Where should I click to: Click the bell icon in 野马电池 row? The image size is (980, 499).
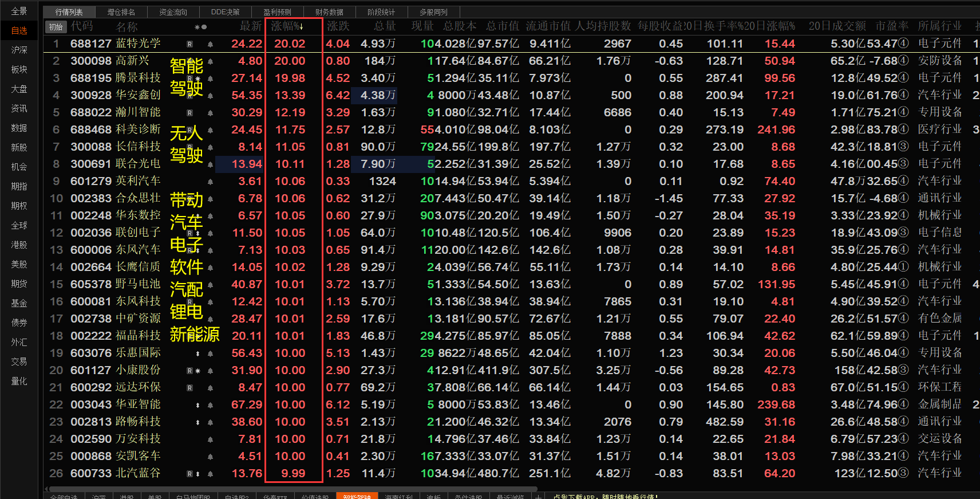tap(210, 285)
